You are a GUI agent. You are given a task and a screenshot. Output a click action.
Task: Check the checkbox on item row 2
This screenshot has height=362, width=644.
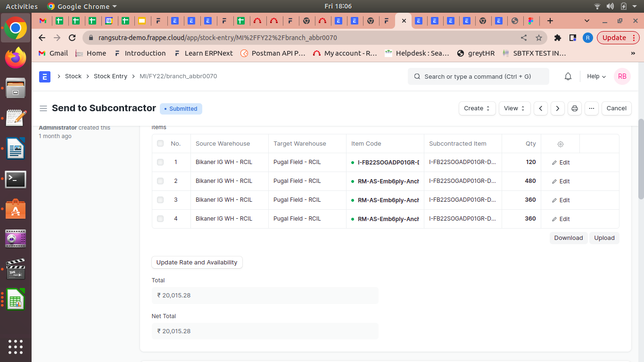point(160,181)
